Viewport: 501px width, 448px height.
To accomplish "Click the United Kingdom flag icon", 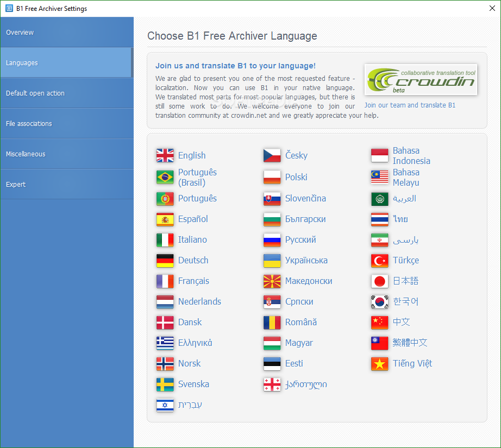I will tap(165, 155).
